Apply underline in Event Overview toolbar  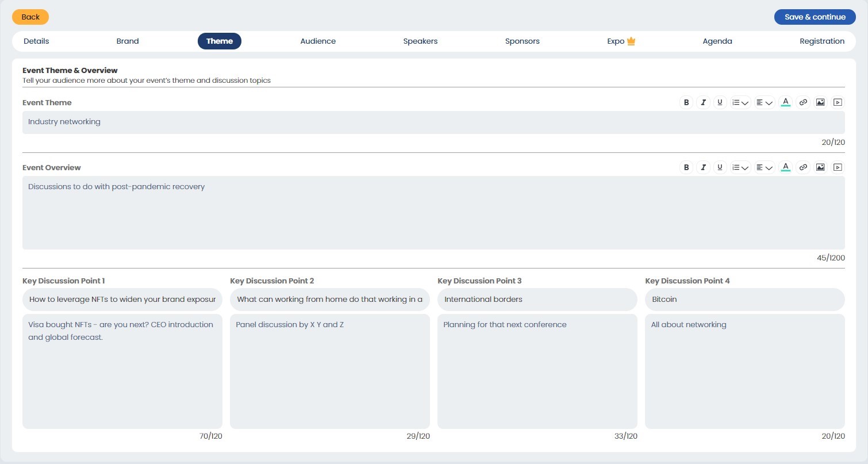720,167
